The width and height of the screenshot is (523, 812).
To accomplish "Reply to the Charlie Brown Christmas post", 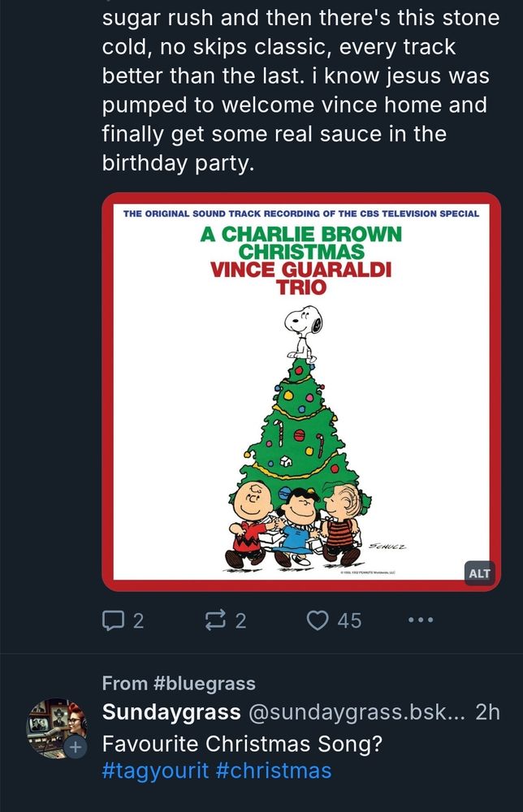I will click(x=111, y=621).
